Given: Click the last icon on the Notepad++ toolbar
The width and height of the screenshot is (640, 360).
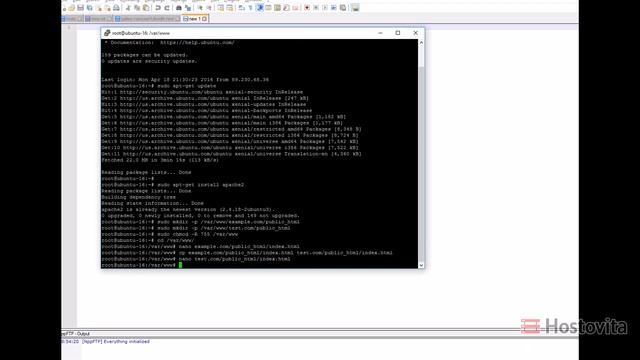Looking at the screenshot, I should (355, 8).
